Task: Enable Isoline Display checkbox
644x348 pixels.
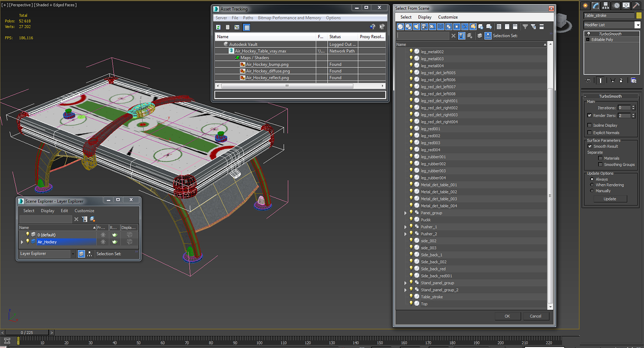Action: [x=589, y=125]
